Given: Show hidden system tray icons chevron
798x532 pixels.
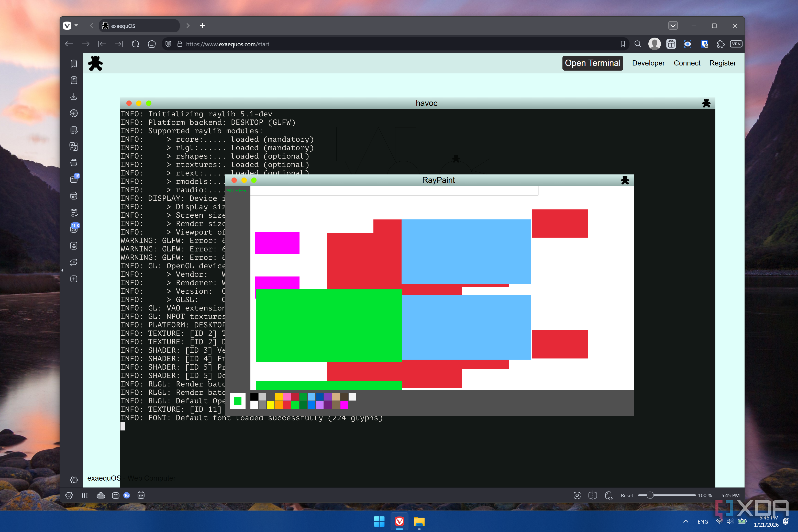Looking at the screenshot, I should point(686,522).
